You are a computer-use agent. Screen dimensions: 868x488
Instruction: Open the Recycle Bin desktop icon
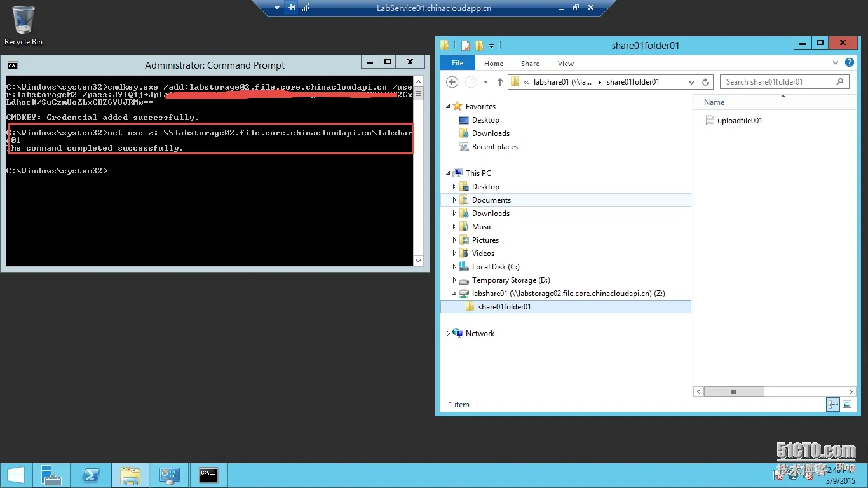click(24, 26)
